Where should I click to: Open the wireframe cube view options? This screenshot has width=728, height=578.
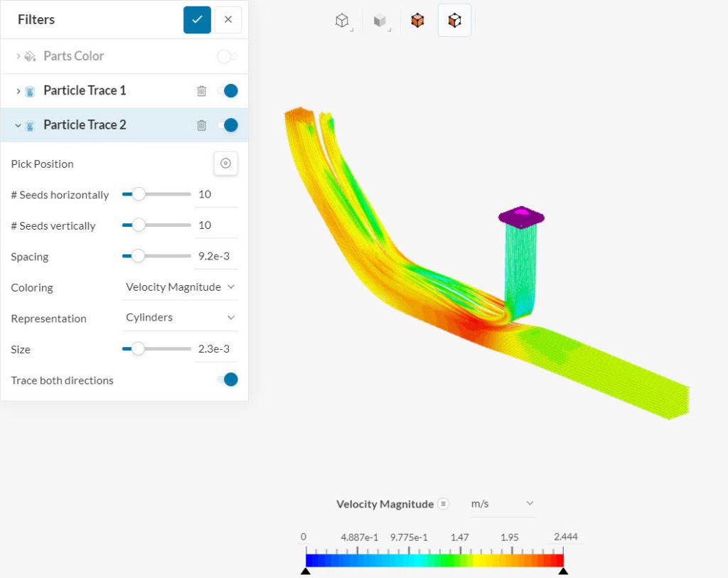(x=343, y=21)
